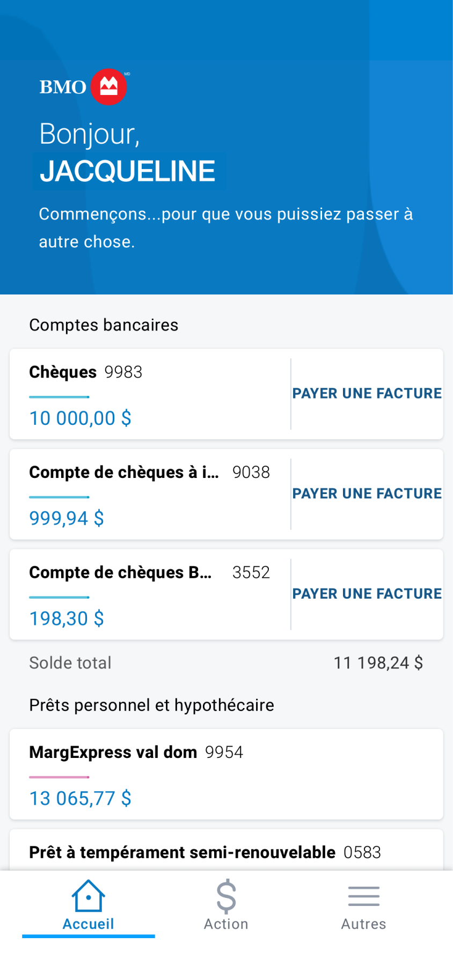Open Prêt à tempérament semi-renouvelable 0583
Screen dimensions: 453x980
pyautogui.click(x=204, y=852)
